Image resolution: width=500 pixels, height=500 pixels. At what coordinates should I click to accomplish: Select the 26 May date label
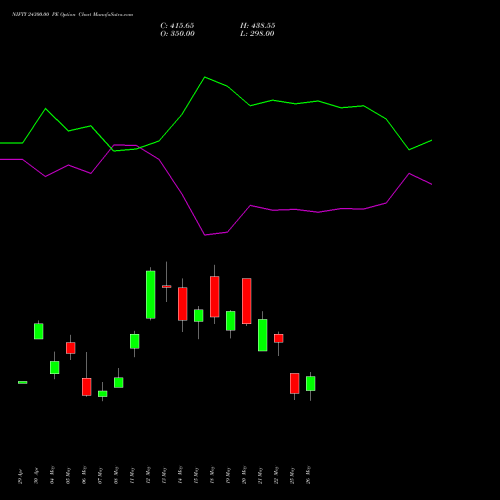click(x=308, y=475)
